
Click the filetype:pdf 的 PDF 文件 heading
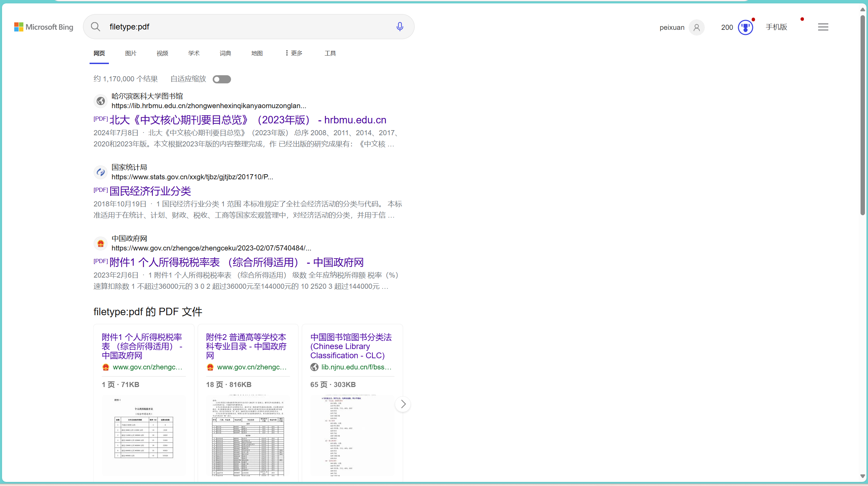(x=148, y=312)
